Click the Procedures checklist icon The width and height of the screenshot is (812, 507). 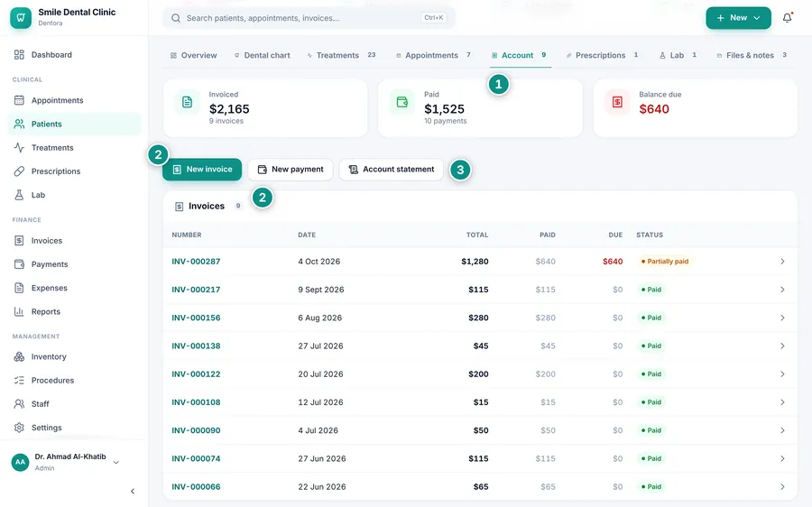click(19, 380)
